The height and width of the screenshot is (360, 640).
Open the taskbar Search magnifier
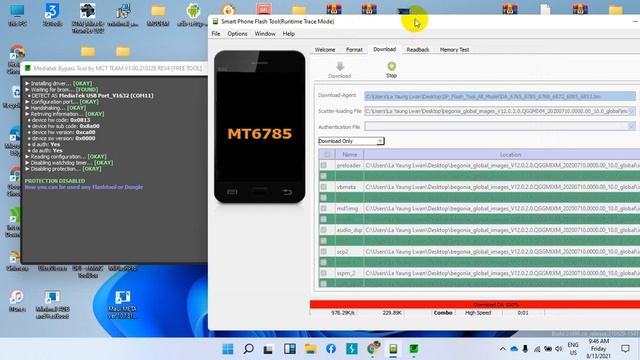[248, 349]
